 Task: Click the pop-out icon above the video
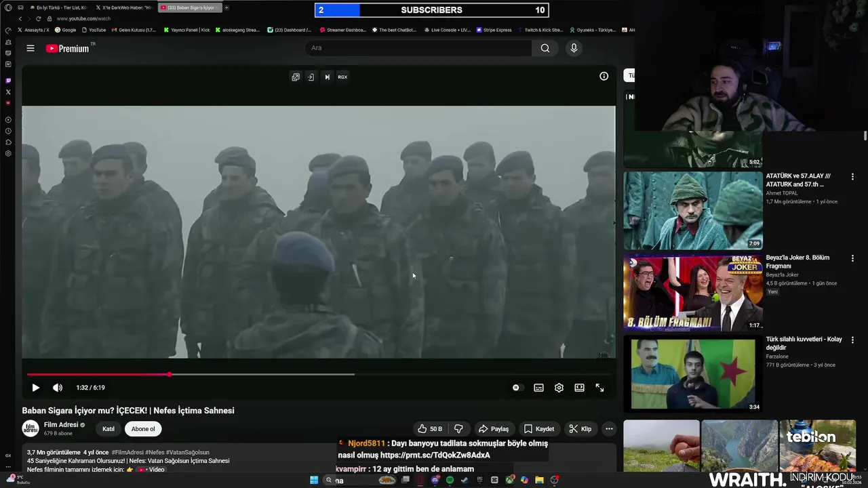(x=296, y=77)
